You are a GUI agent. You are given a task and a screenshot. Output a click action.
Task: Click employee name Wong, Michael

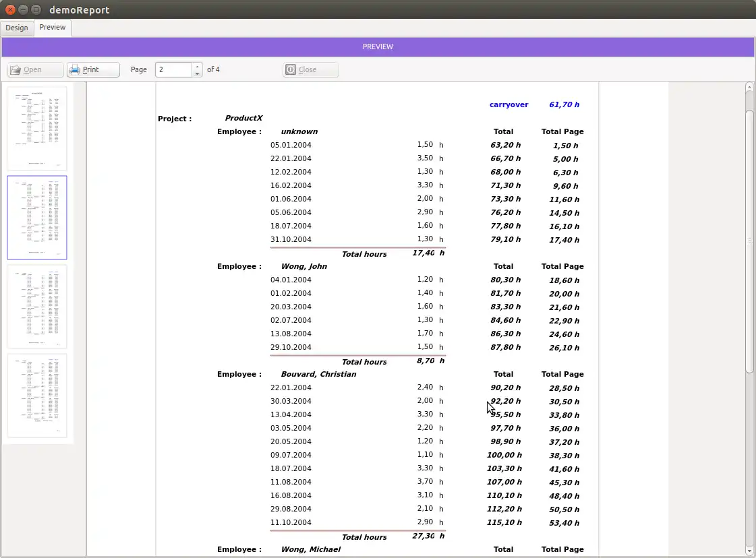(x=311, y=550)
